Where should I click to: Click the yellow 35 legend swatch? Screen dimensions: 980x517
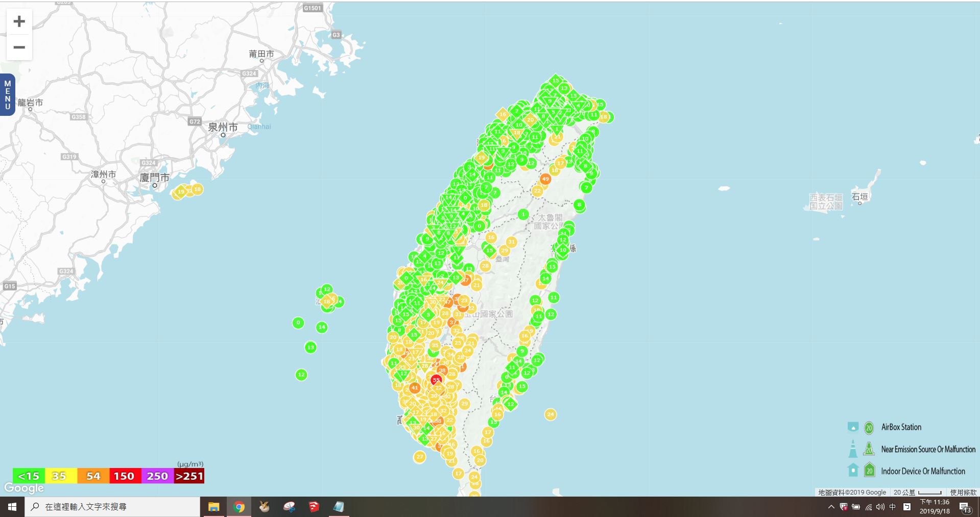(61, 476)
